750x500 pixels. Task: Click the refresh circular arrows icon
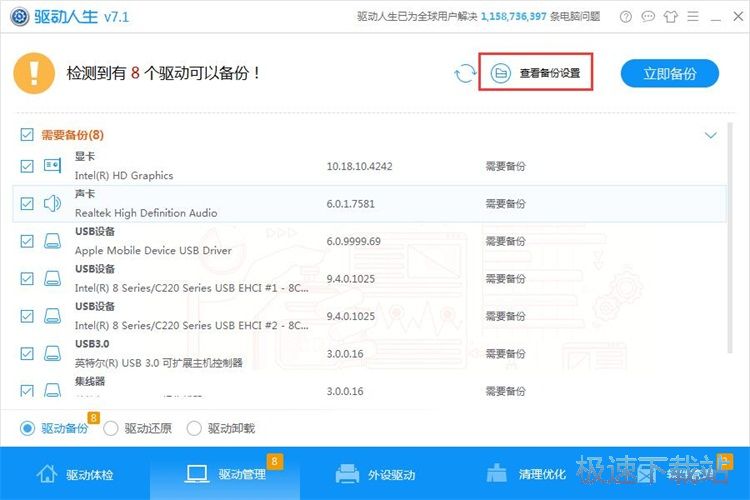pos(465,74)
